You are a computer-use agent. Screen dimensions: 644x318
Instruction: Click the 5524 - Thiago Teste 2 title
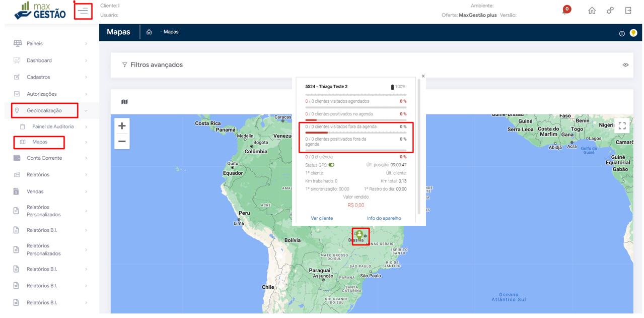[x=326, y=87]
